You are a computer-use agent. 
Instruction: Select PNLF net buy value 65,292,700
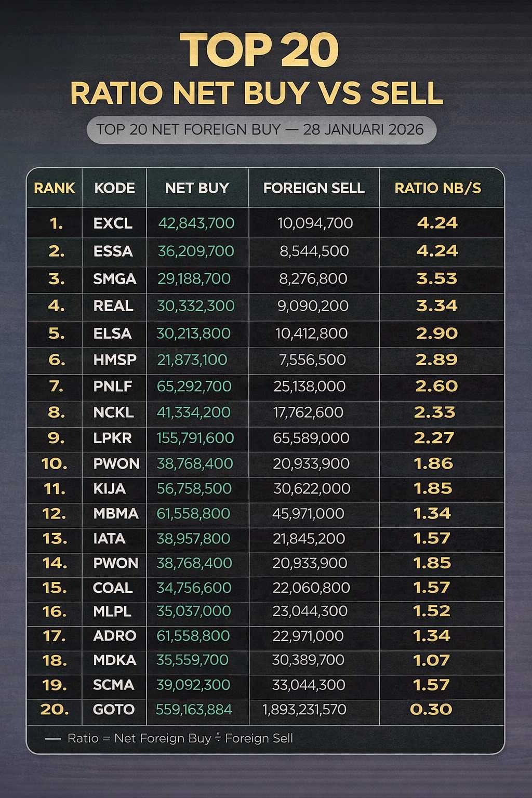(x=194, y=387)
